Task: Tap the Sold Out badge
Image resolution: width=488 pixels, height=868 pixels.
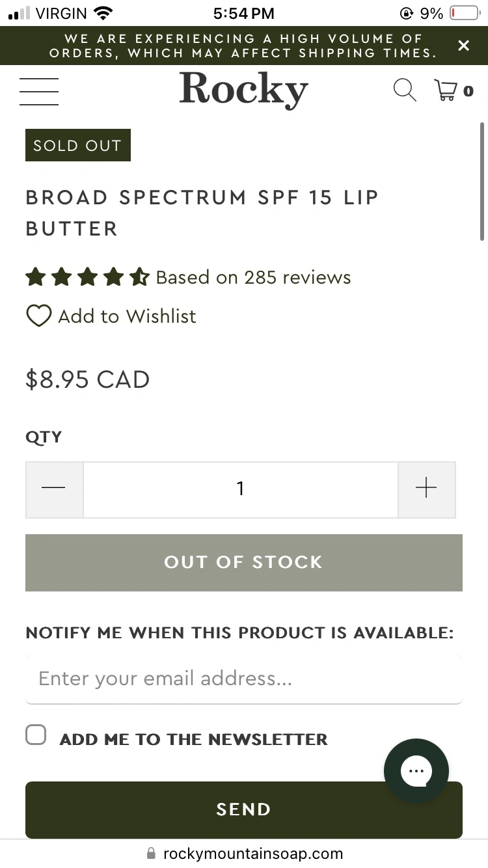Action: 78,145
